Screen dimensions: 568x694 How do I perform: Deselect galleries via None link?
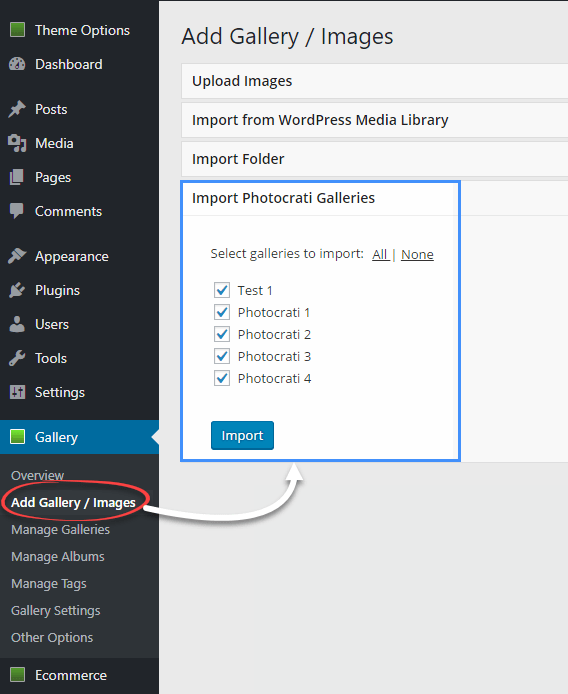(417, 254)
